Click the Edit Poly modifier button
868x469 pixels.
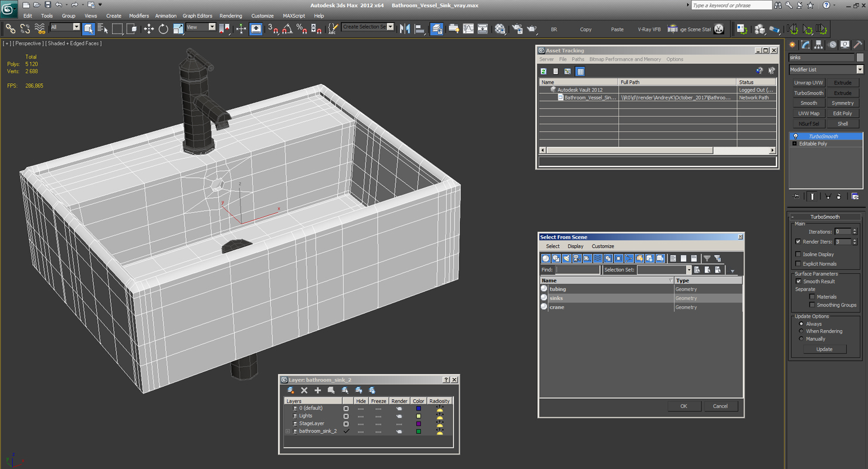pos(843,114)
